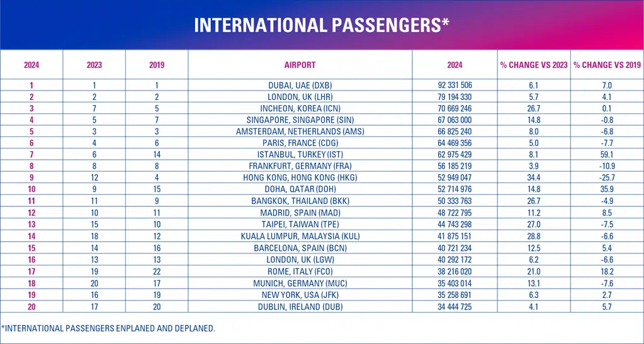Click the Istanbul, Turkey (IST) cell
Viewport: 644px width, 344px height.
[x=300, y=154]
